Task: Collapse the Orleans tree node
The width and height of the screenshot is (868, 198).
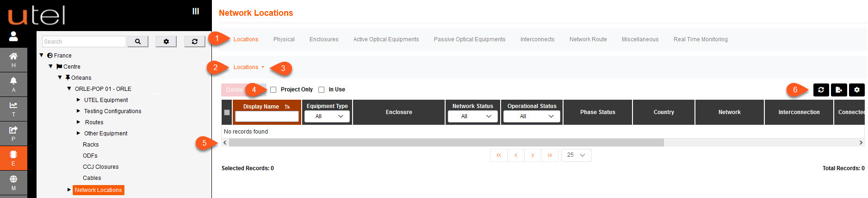Action: click(60, 77)
